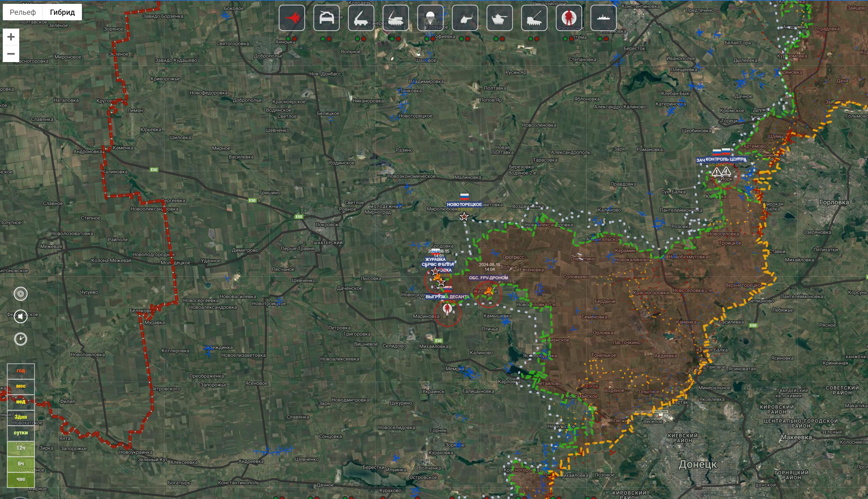Open the clock time filter icon
This screenshot has width=868, height=499.
[x=21, y=339]
